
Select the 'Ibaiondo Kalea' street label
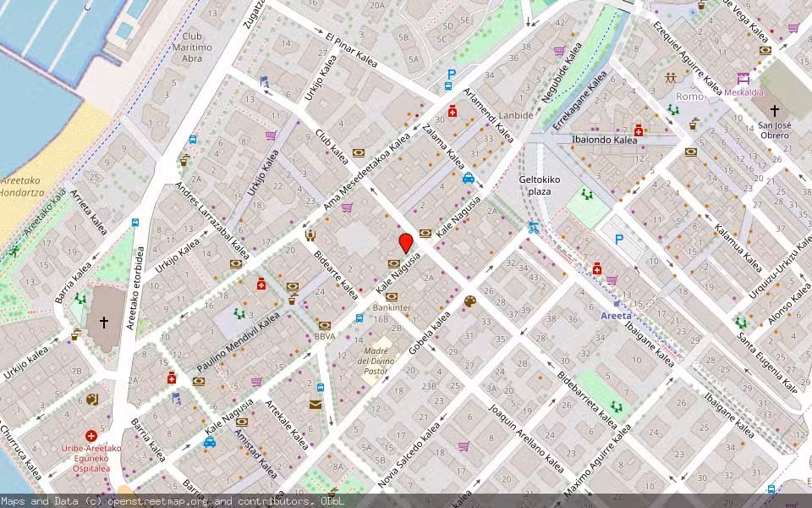[x=605, y=140]
